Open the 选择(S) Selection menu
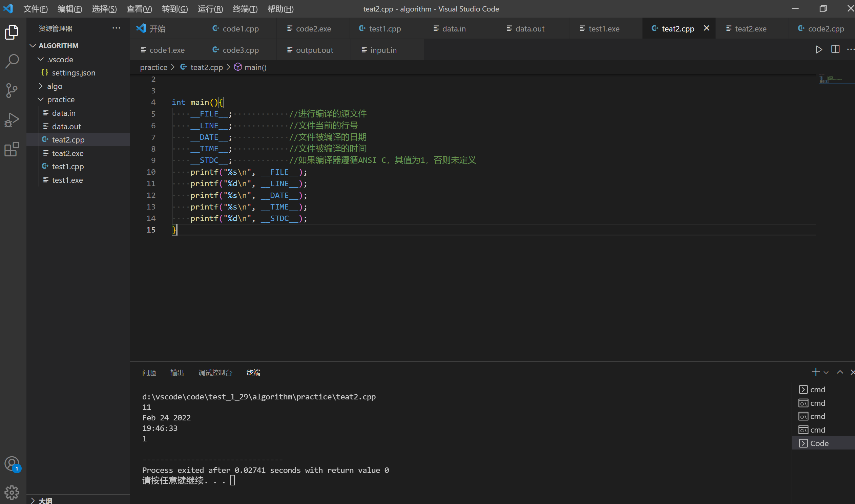The width and height of the screenshot is (855, 504). tap(104, 9)
